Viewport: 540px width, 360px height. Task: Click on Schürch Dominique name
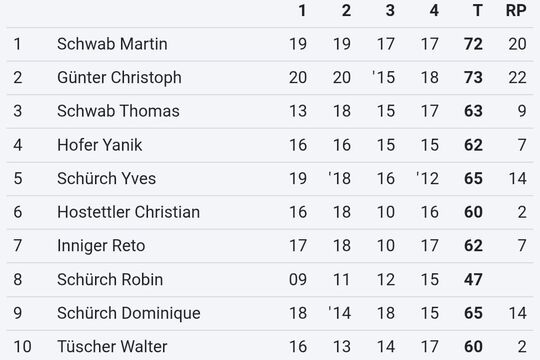click(x=128, y=313)
